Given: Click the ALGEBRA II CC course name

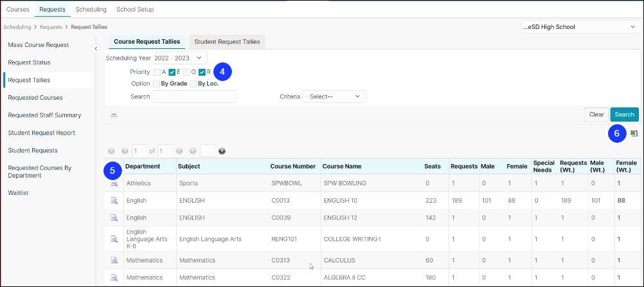Looking at the screenshot, I should tap(344, 277).
